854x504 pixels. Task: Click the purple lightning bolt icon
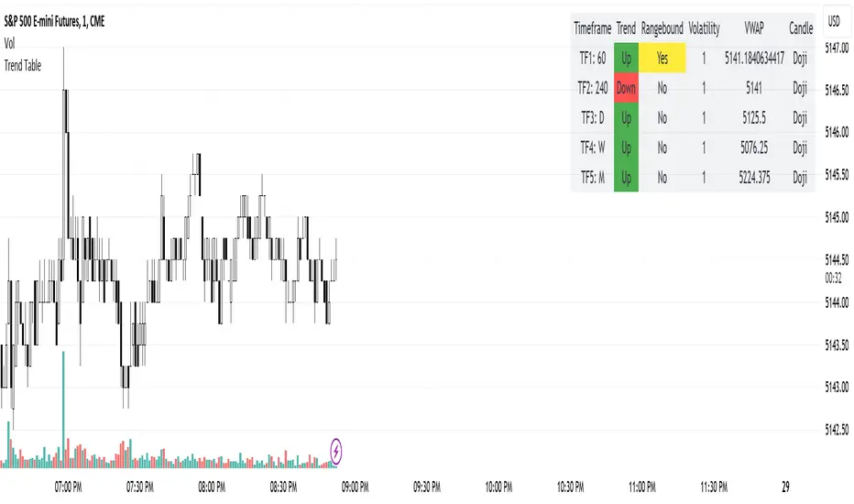[337, 450]
